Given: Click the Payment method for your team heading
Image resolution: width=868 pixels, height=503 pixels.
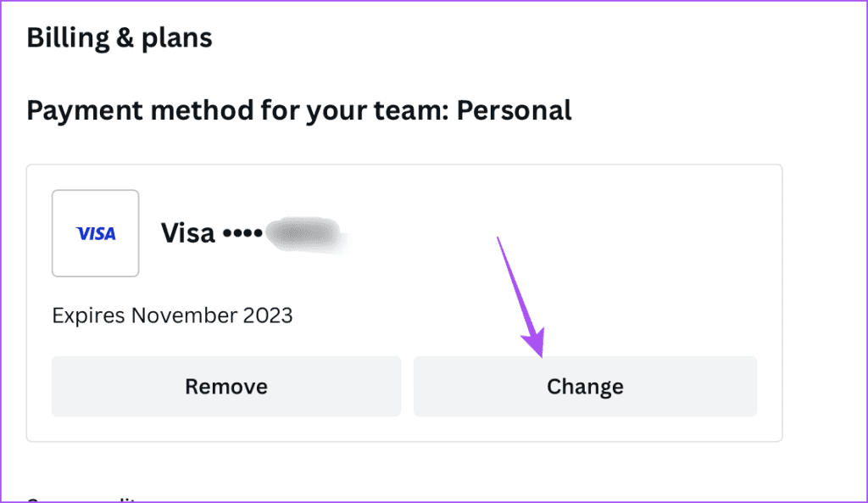Looking at the screenshot, I should point(299,110).
